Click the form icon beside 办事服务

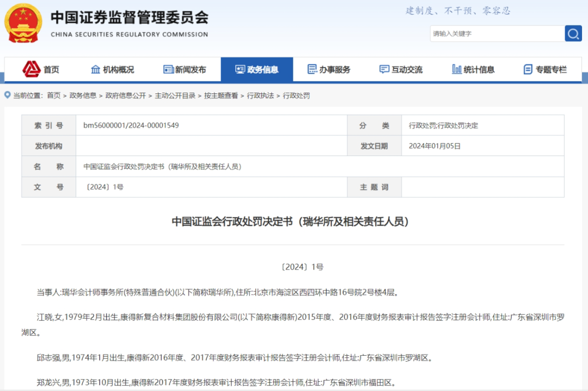pos(312,69)
